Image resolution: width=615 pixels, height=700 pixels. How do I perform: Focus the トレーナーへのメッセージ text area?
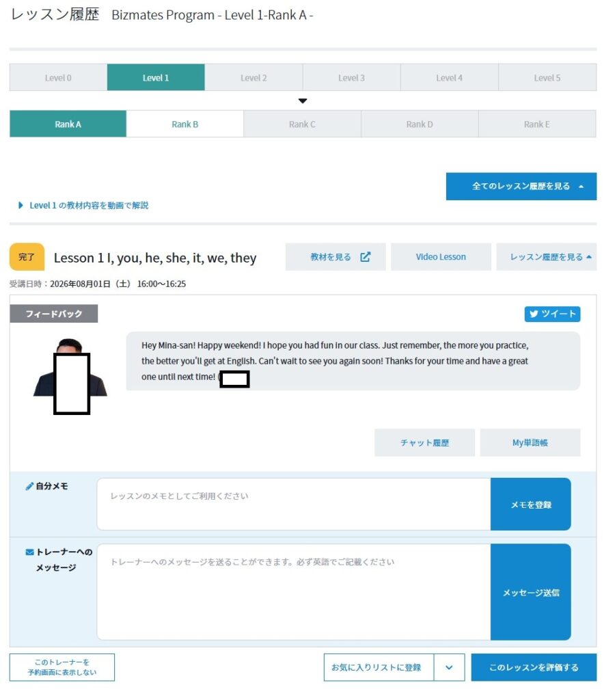pyautogui.click(x=294, y=591)
